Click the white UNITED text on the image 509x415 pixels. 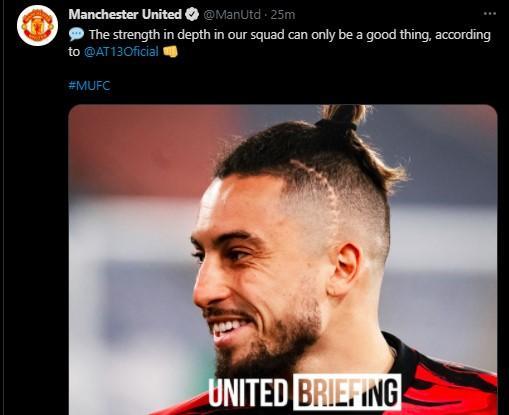[x=248, y=392]
